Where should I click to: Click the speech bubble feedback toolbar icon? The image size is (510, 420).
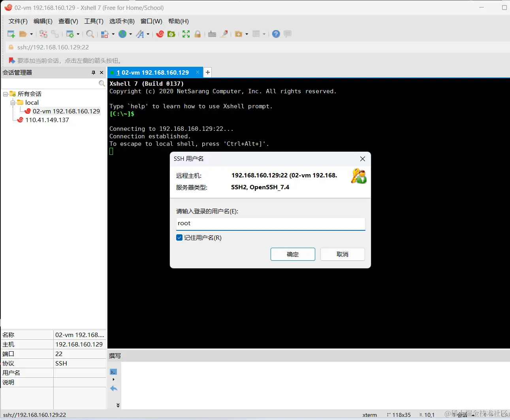coord(288,34)
